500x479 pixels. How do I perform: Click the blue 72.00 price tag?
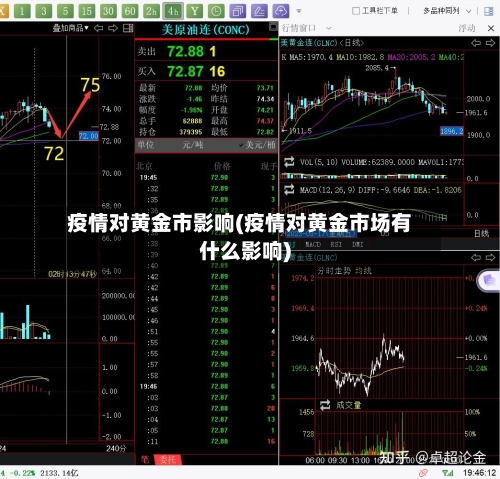89,136
